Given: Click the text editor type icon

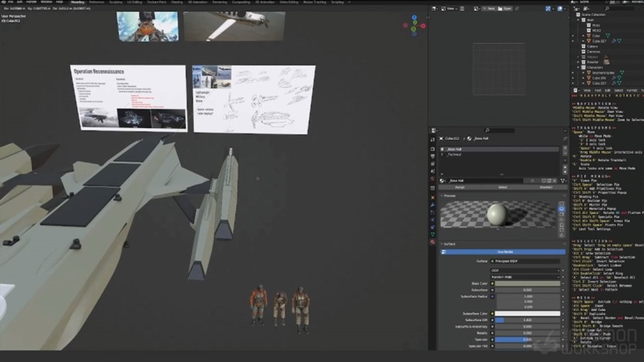Looking at the screenshot, I should [576, 90].
